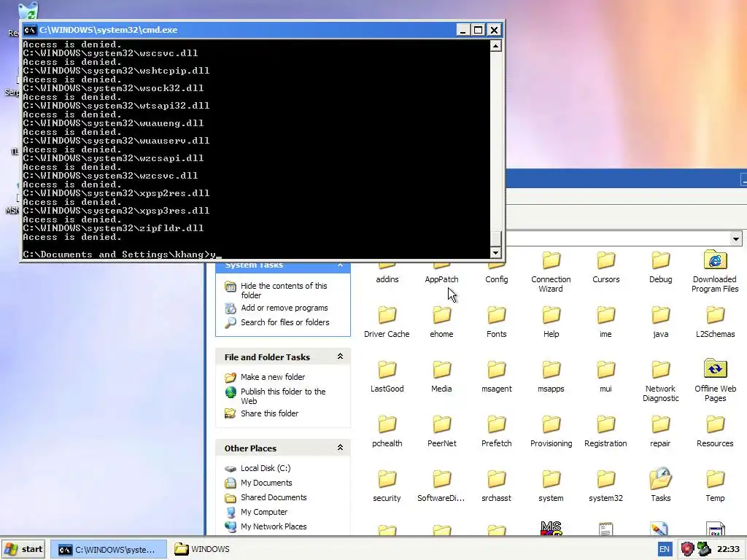This screenshot has width=747, height=560.
Task: Click the taskbar clock showing 22:33
Action: tap(729, 550)
